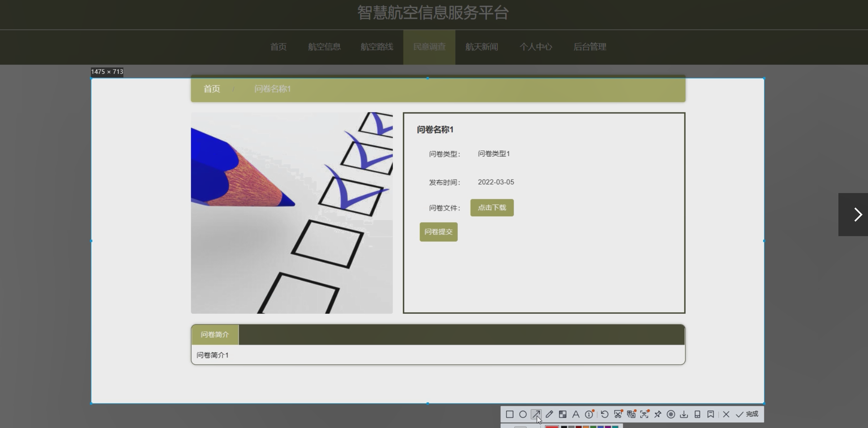The width and height of the screenshot is (868, 428).
Task: Select the numbered marker tool
Action: [589, 414]
